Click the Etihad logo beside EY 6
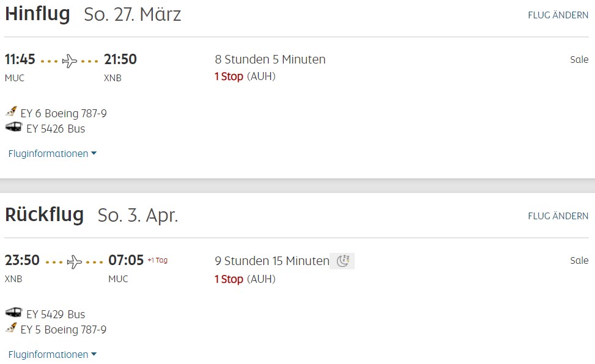Viewport: 595px width, 364px height. [x=11, y=112]
